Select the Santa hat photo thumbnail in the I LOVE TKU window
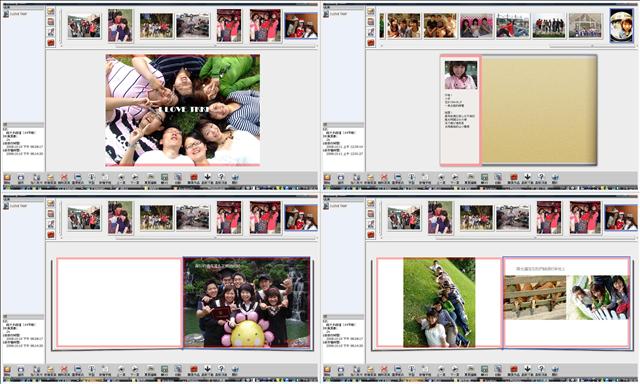The height and width of the screenshot is (384, 640). click(301, 25)
